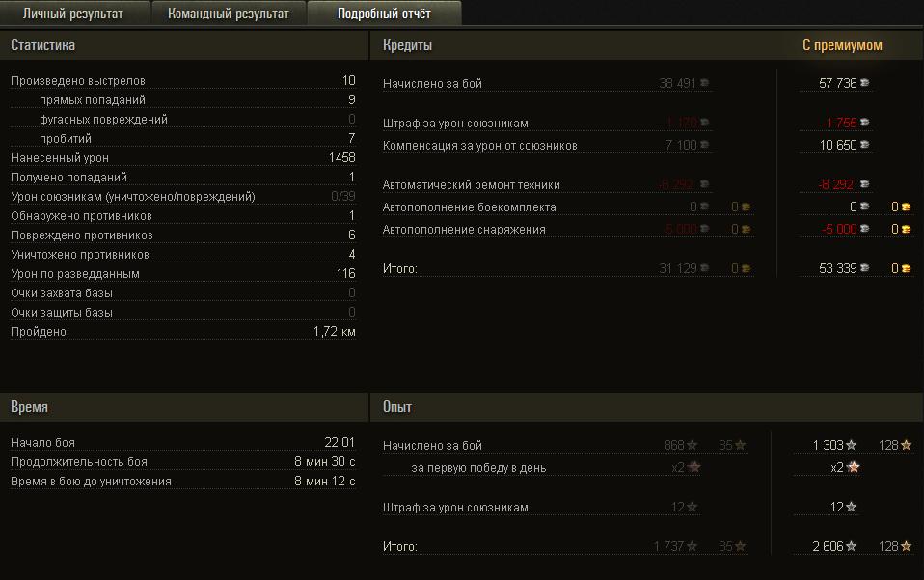924x580 pixels.
Task: Click Произведено выстрелов stat label
Action: click(x=78, y=81)
